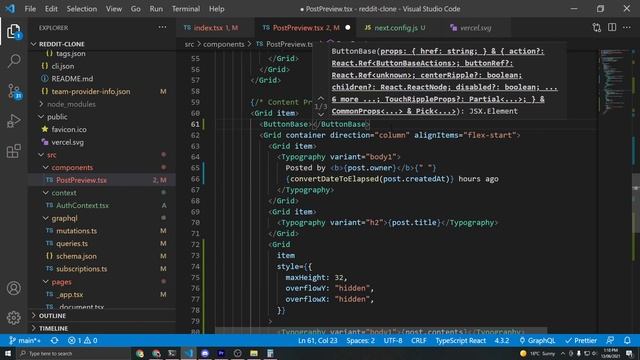640x360 pixels.
Task: Change language mode TypeScript React
Action: coord(460,340)
